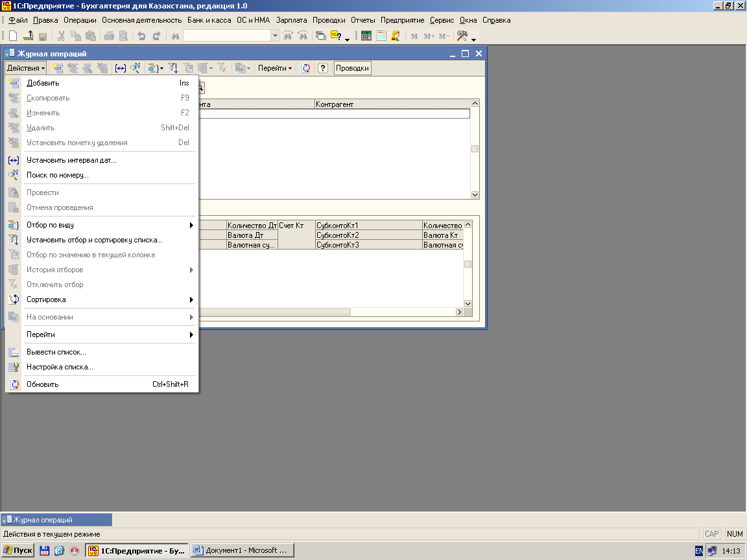747x560 pixels.
Task: Click the Copy icon in main toolbar
Action: (x=76, y=36)
